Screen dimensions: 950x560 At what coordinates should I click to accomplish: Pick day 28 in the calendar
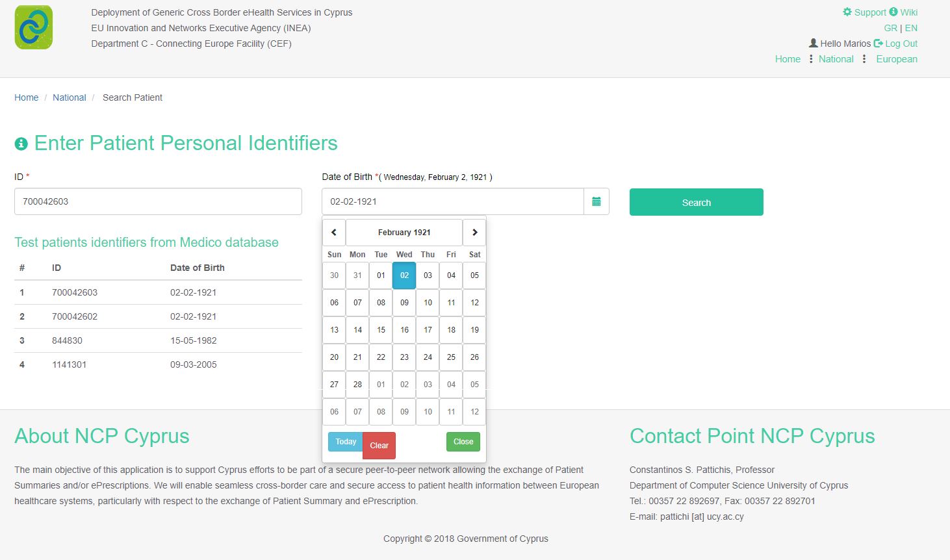[357, 385]
